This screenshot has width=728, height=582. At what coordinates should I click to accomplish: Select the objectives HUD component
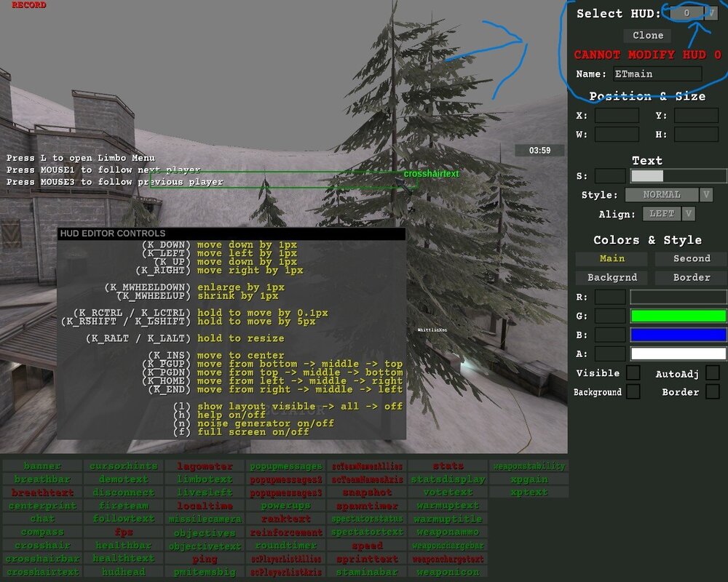pos(205,533)
